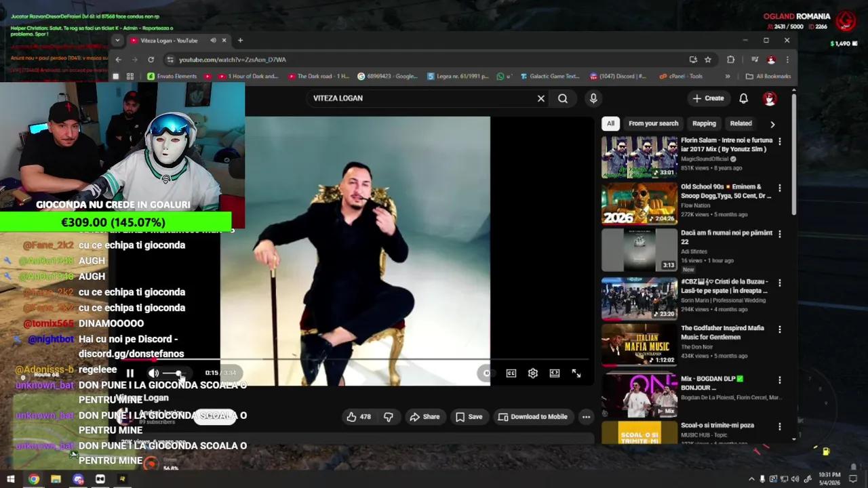This screenshot has width=868, height=488.
Task: Open Chrome media control icon
Action: [755, 60]
